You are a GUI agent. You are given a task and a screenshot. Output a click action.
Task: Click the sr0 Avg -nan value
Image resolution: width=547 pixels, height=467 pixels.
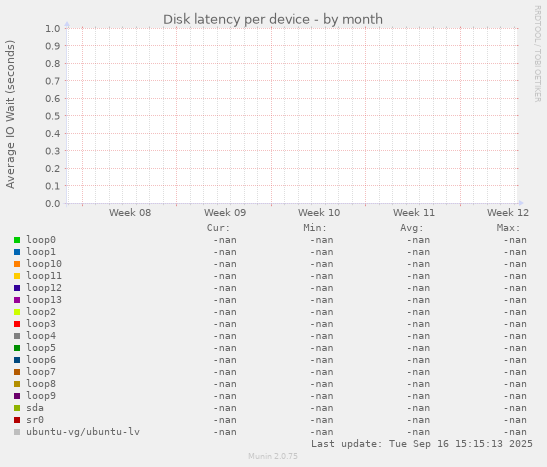point(418,420)
